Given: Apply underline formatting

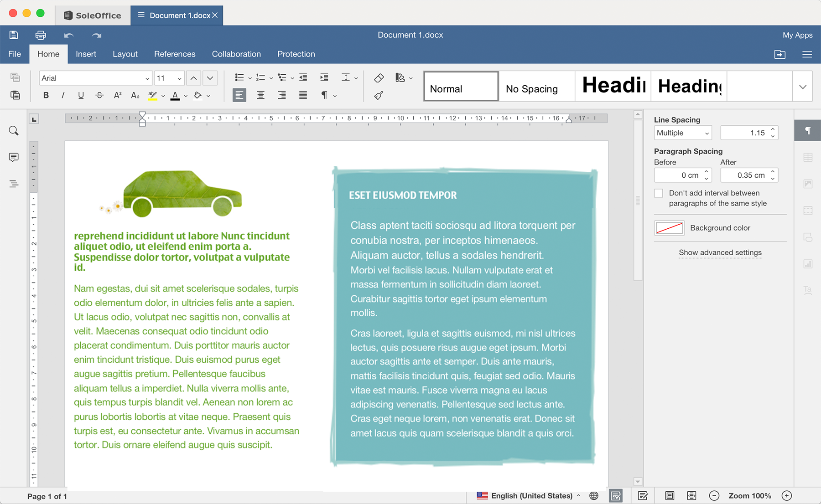Looking at the screenshot, I should (x=81, y=95).
